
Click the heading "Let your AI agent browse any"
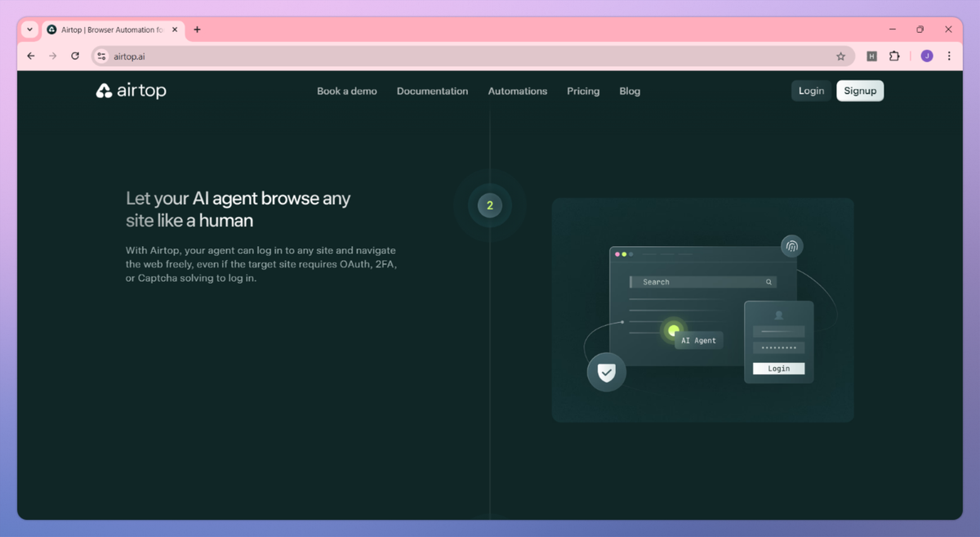[238, 199]
